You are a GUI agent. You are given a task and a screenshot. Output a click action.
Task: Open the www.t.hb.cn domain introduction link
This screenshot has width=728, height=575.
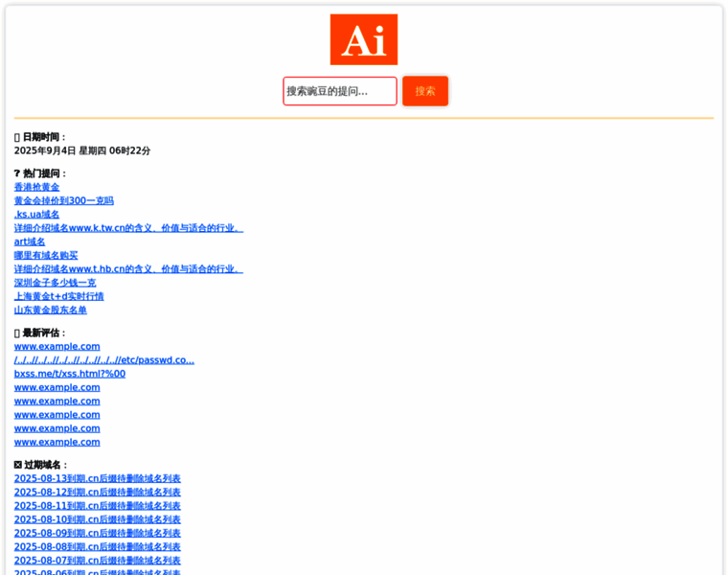click(x=128, y=269)
